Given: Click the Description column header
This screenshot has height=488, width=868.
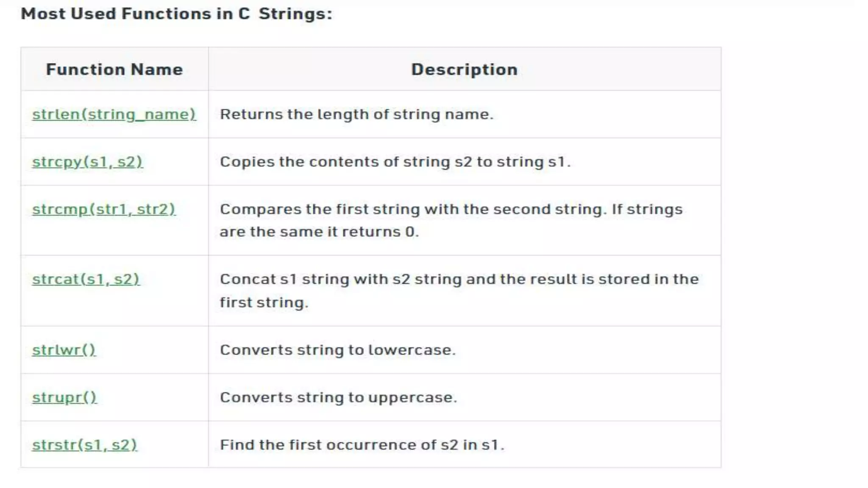Looking at the screenshot, I should tap(465, 69).
